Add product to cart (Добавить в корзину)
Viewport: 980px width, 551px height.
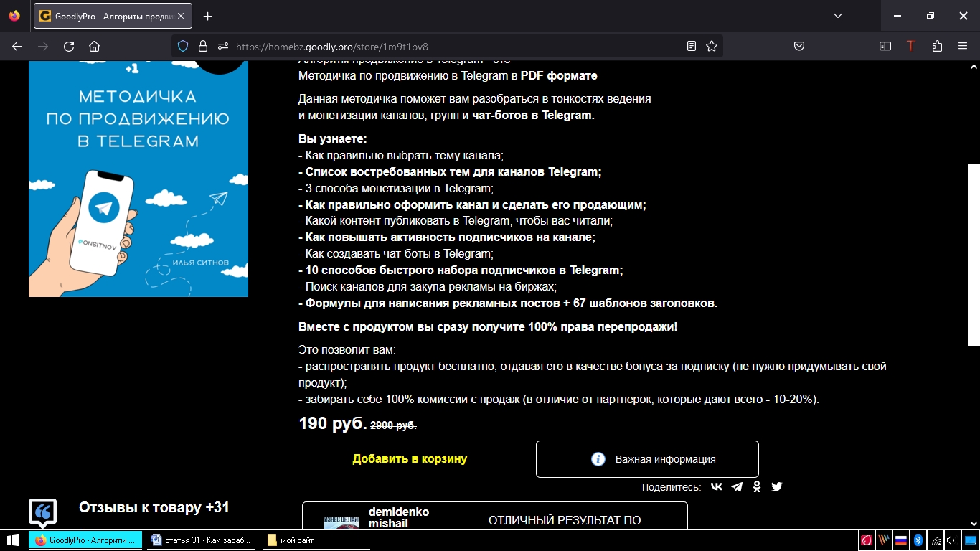pyautogui.click(x=410, y=459)
